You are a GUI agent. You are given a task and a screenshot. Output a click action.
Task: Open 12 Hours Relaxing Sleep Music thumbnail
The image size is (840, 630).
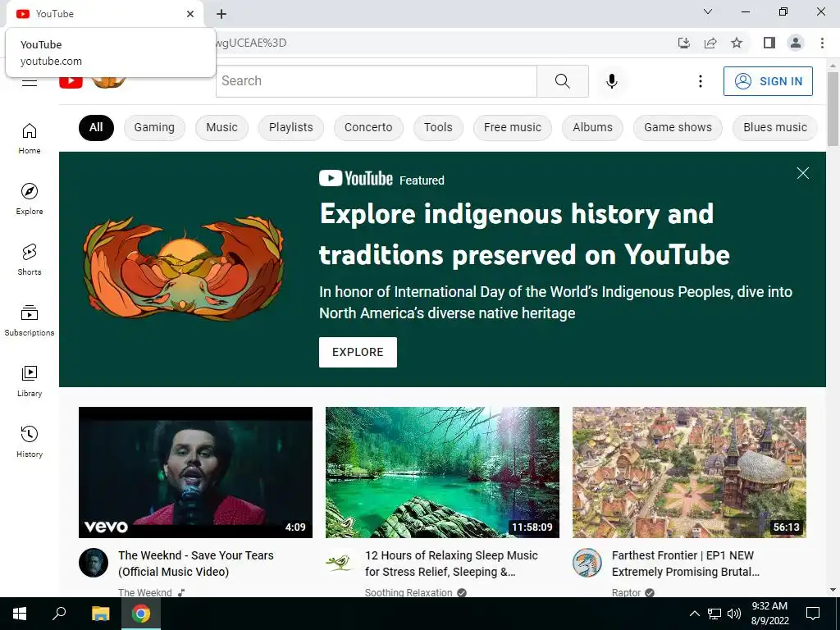(x=442, y=472)
